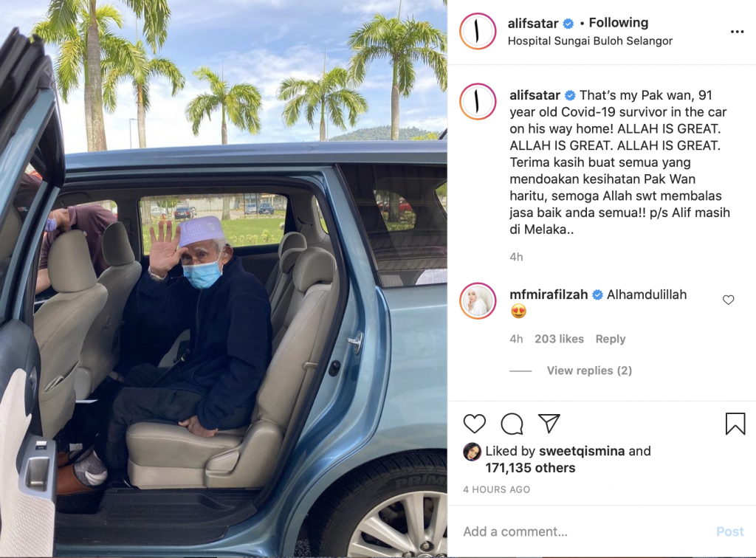The width and height of the screenshot is (756, 558).
Task: Open the sweetqismina profile link
Action: (582, 451)
